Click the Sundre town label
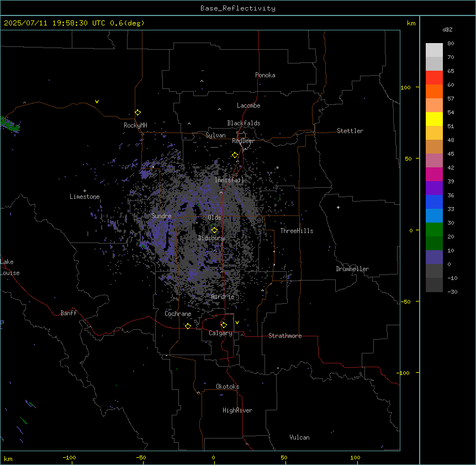The height and width of the screenshot is (465, 476). point(161,216)
